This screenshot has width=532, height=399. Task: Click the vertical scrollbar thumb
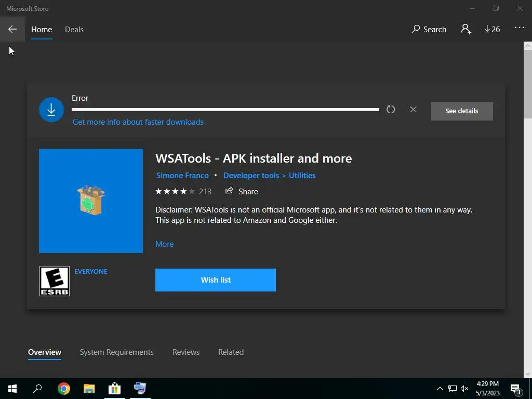[528, 84]
